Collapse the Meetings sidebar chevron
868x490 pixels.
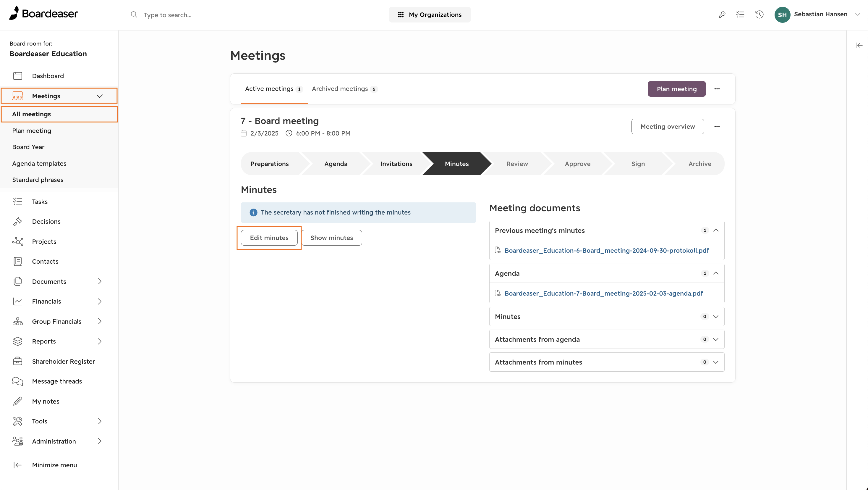pyautogui.click(x=99, y=96)
